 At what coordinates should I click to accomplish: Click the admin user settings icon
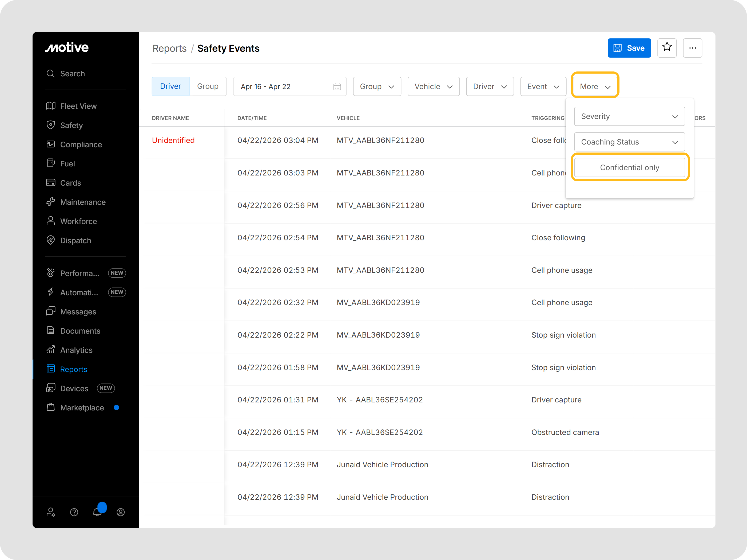[51, 512]
